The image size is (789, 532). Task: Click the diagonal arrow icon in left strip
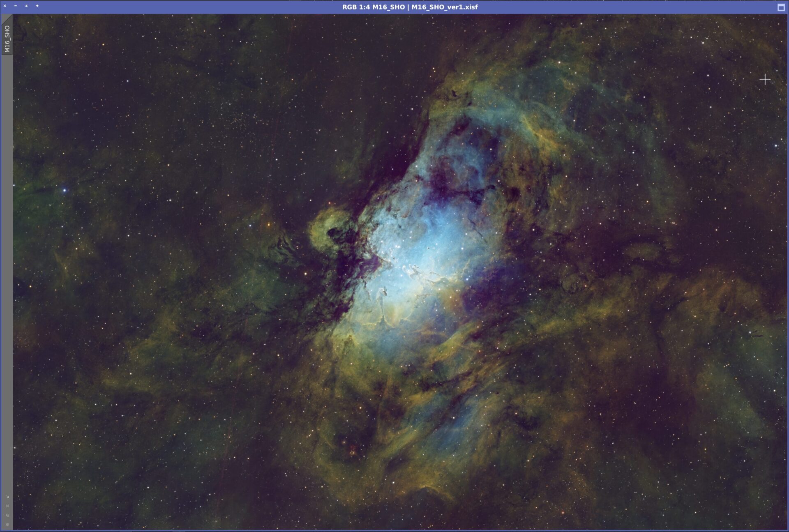coord(7,497)
